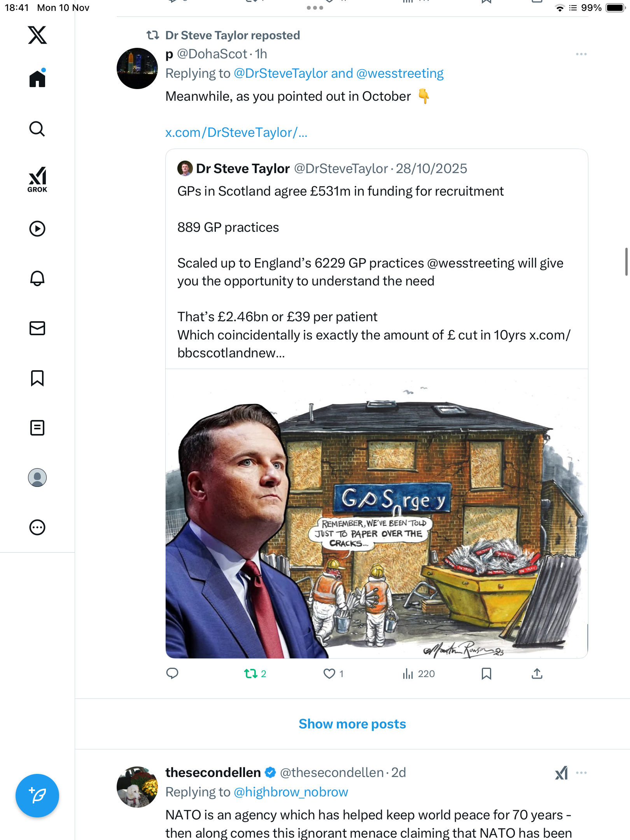Viewport: 630px width, 840px height.
Task: Open your profile from sidebar avatar
Action: [37, 478]
